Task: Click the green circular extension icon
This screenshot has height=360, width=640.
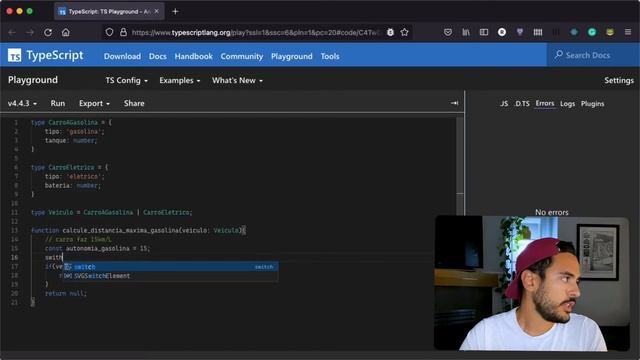Action: (x=592, y=32)
